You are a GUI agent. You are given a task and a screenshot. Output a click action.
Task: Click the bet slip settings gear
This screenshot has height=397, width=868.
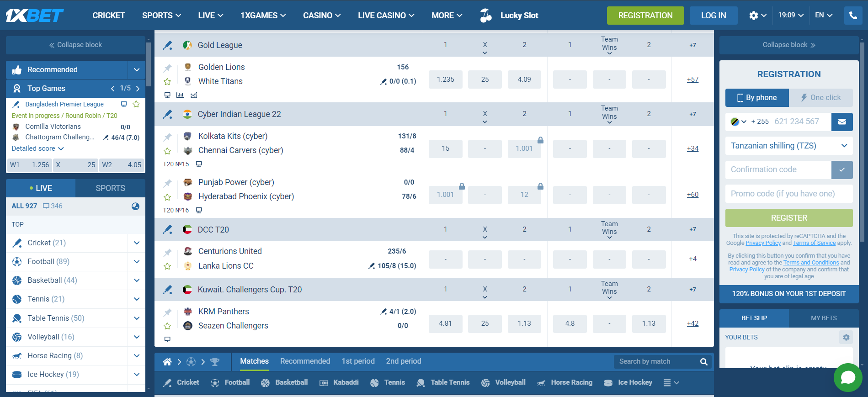point(846,337)
